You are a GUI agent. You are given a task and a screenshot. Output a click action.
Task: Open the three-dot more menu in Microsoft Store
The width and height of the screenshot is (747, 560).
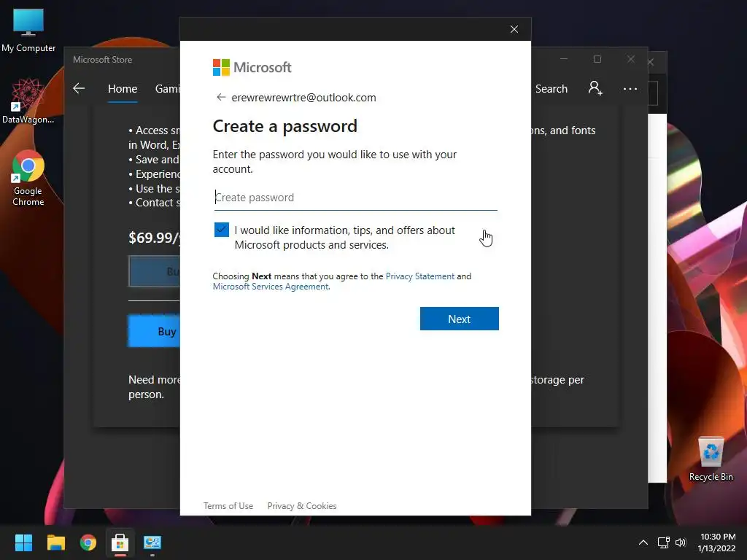pyautogui.click(x=630, y=88)
